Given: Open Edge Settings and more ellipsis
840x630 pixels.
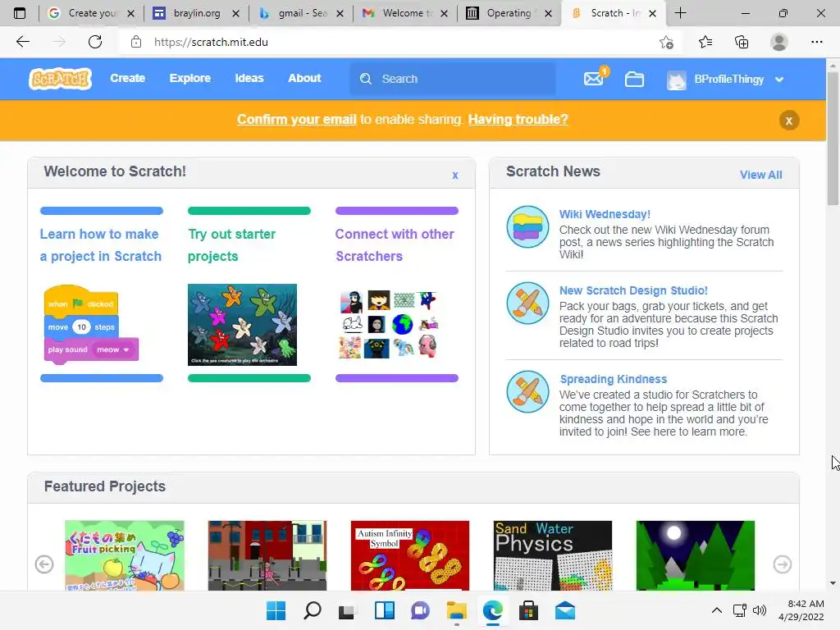Looking at the screenshot, I should (816, 42).
